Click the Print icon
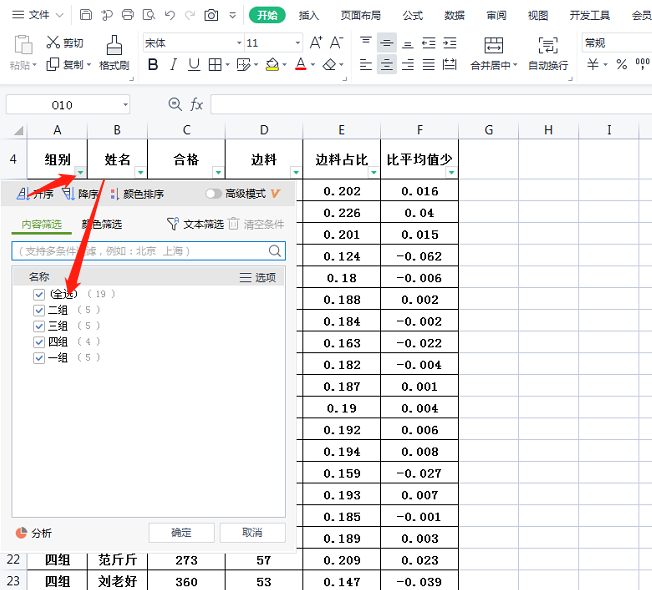This screenshot has width=652, height=590. pyautogui.click(x=128, y=15)
